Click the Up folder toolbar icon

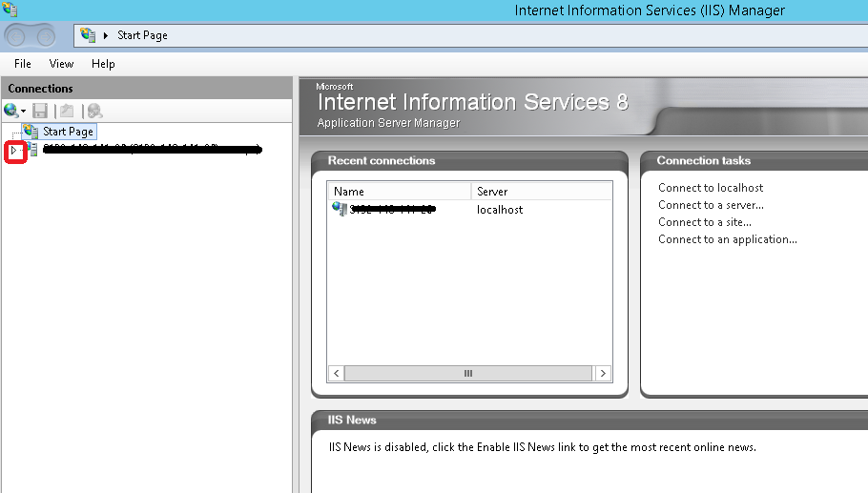tap(67, 111)
